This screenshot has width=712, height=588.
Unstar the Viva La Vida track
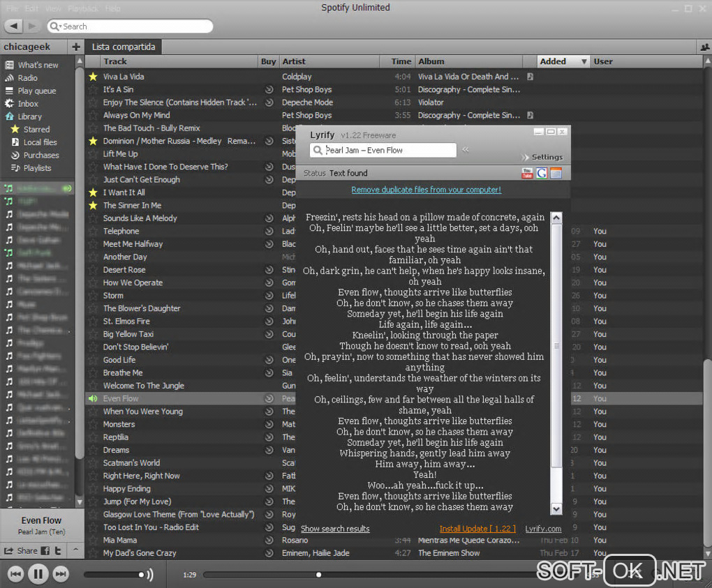pos(93,77)
